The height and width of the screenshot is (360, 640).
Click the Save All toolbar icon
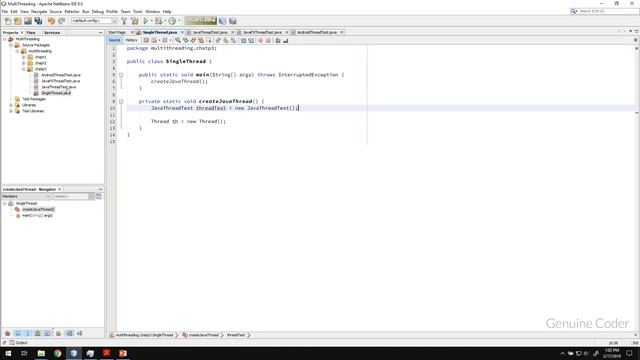38,21
